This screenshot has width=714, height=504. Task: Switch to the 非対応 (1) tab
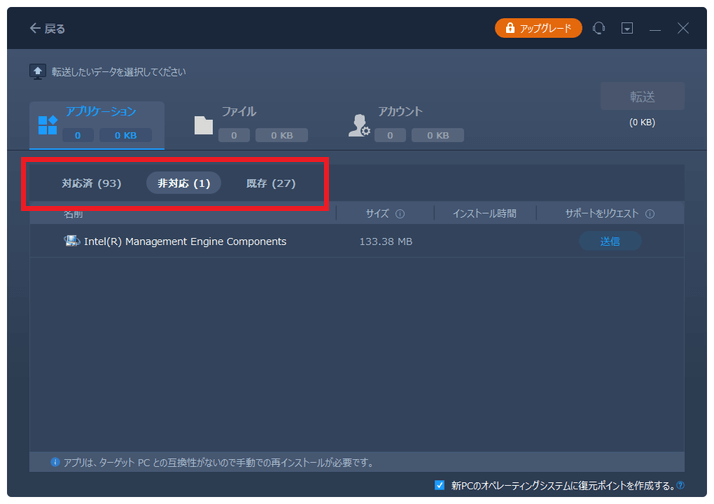[183, 184]
